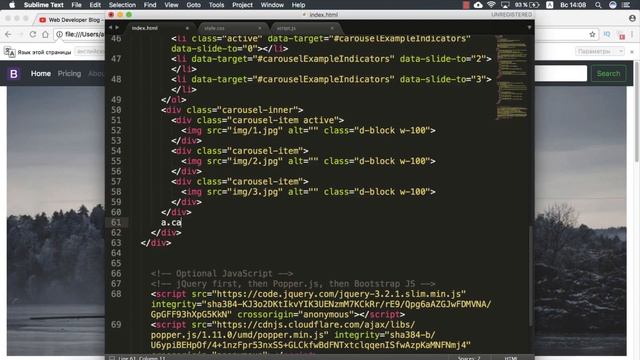This screenshot has height=360, width=640.
Task: Open the Goto menu
Action: (x=193, y=5)
